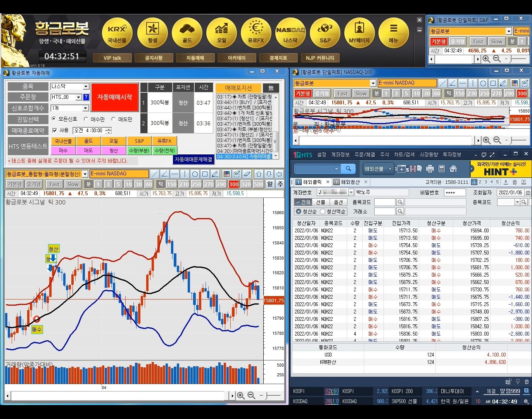Expand 주문창 dropdown showing HTS_00
The image size is (532, 419).
coord(79,97)
